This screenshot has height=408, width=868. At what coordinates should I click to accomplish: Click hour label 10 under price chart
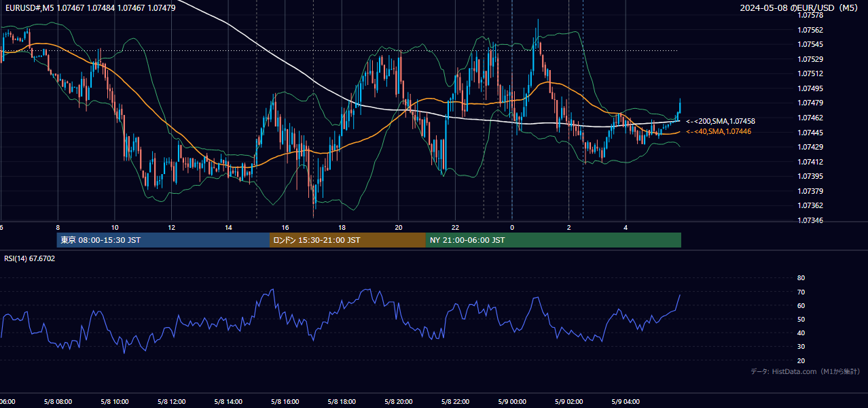(x=115, y=227)
